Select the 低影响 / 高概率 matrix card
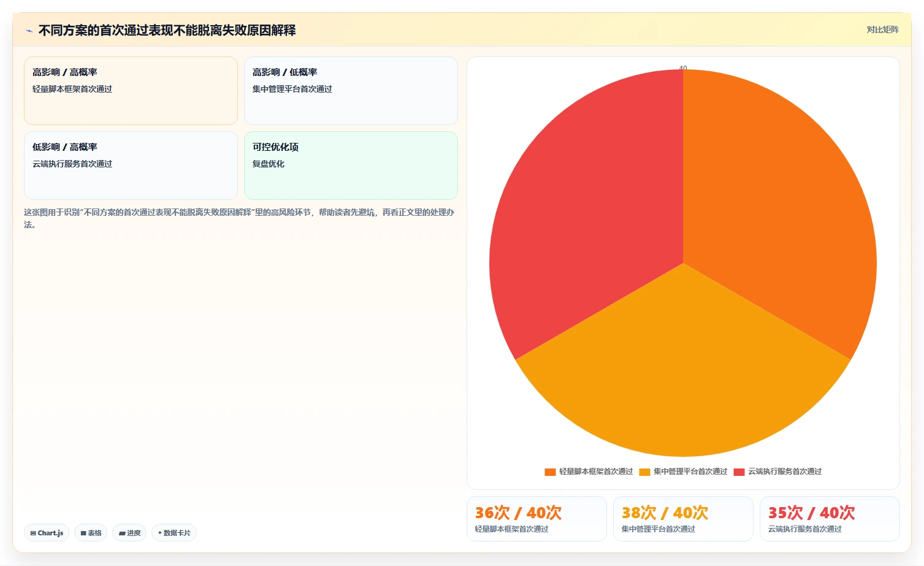 point(131,166)
